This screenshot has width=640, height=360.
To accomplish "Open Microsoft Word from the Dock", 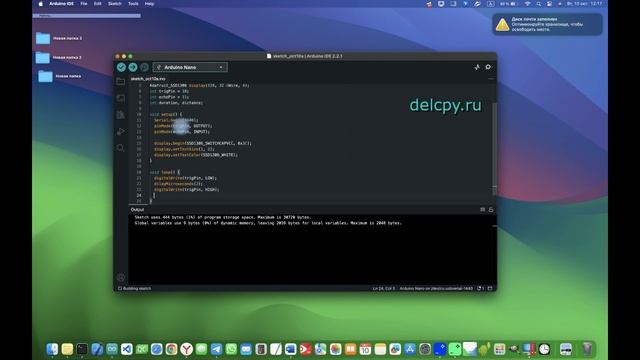I will 291,349.
